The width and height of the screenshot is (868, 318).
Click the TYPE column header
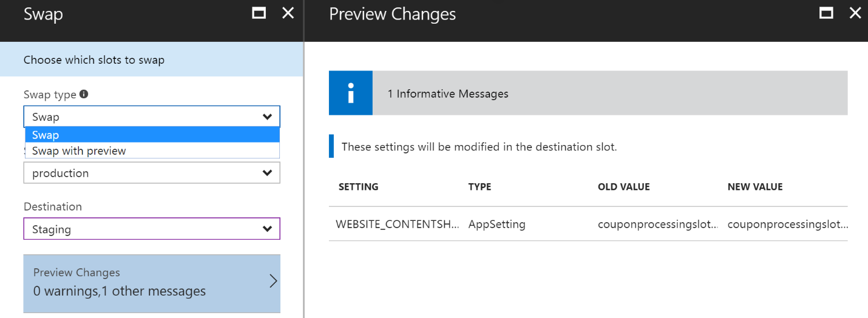(480, 187)
